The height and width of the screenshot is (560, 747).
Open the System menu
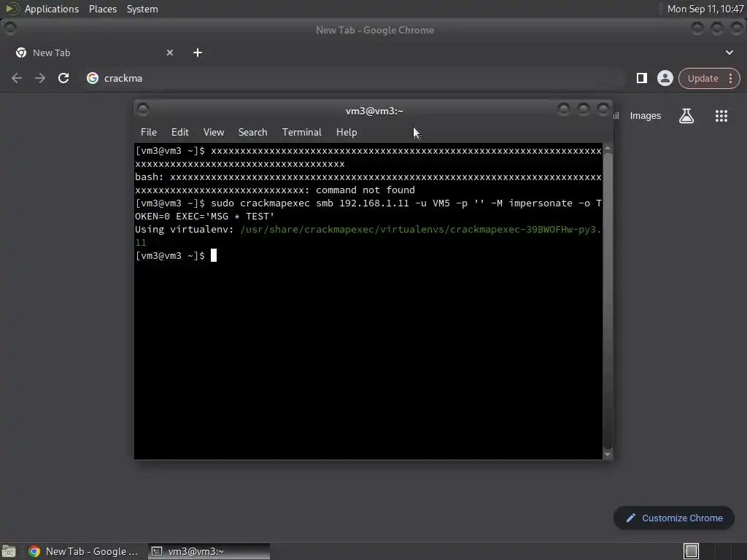point(142,9)
